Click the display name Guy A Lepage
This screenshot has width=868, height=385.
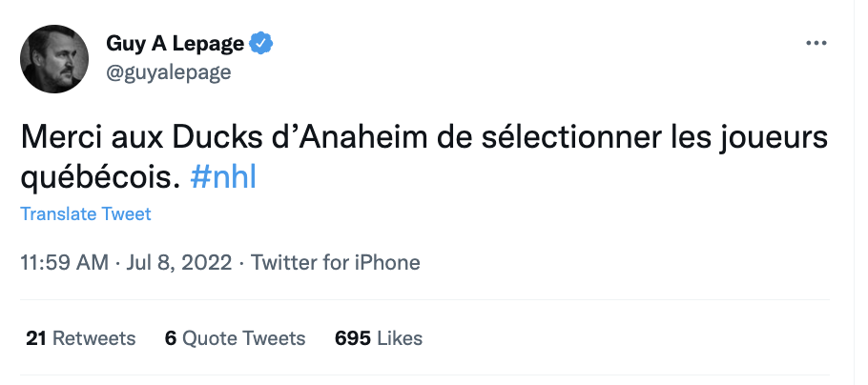click(175, 43)
